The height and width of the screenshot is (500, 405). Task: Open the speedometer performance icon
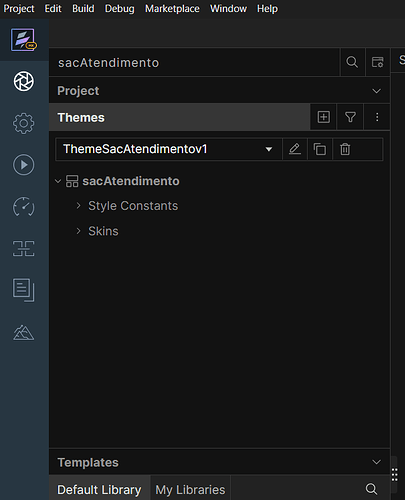[x=23, y=207]
